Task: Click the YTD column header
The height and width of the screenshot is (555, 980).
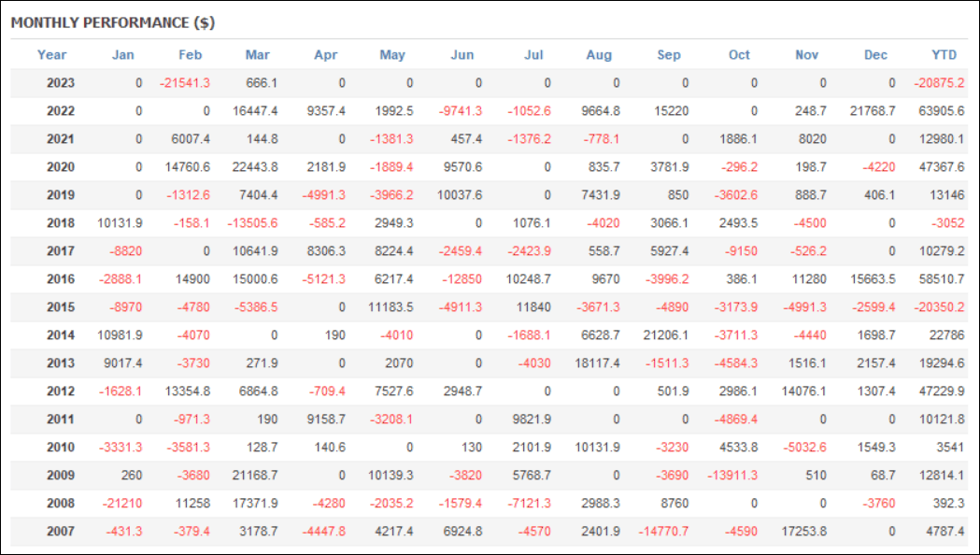Action: [944, 55]
